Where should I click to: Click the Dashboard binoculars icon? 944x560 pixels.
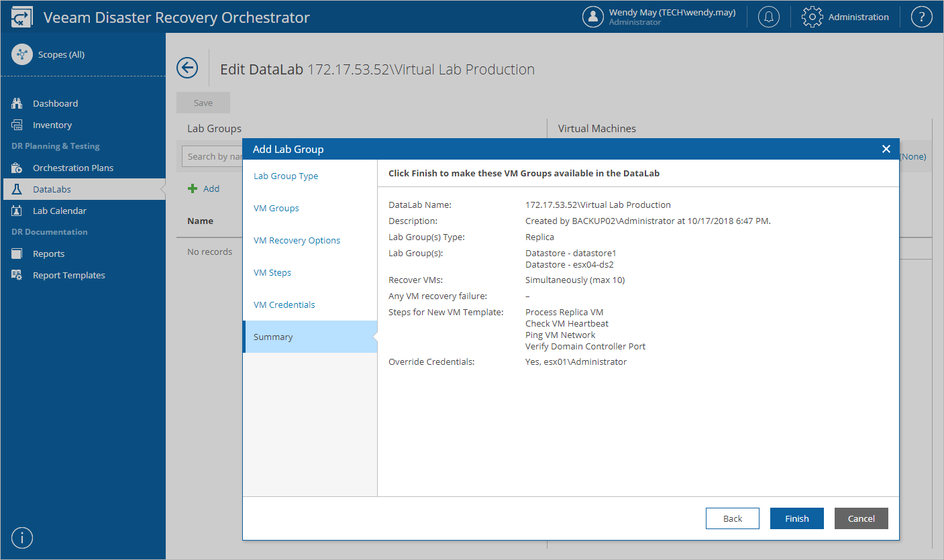pyautogui.click(x=17, y=103)
